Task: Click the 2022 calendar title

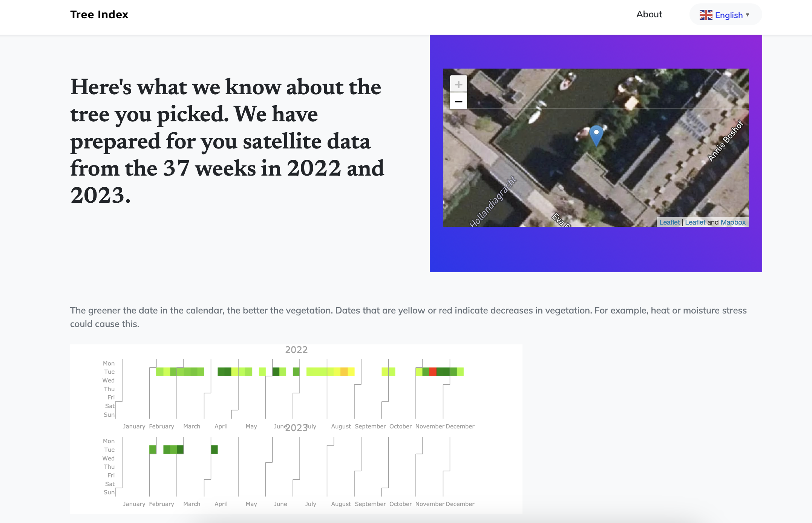Action: click(296, 350)
